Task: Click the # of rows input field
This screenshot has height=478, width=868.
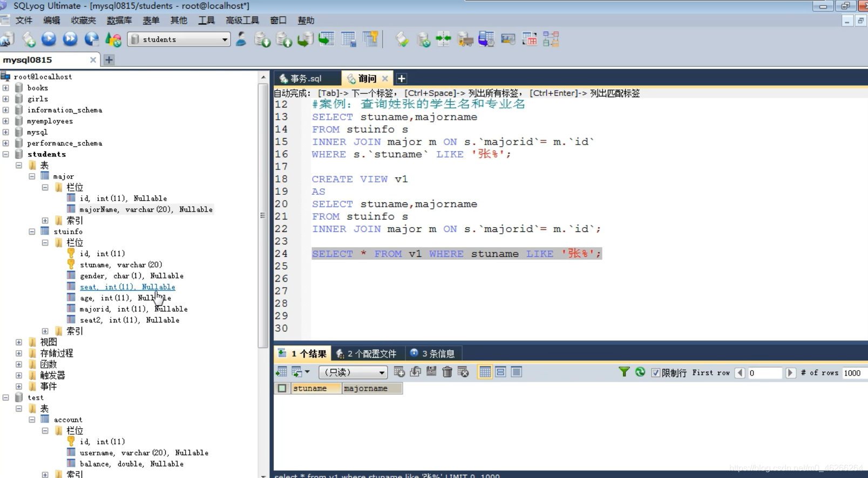Action: 855,373
